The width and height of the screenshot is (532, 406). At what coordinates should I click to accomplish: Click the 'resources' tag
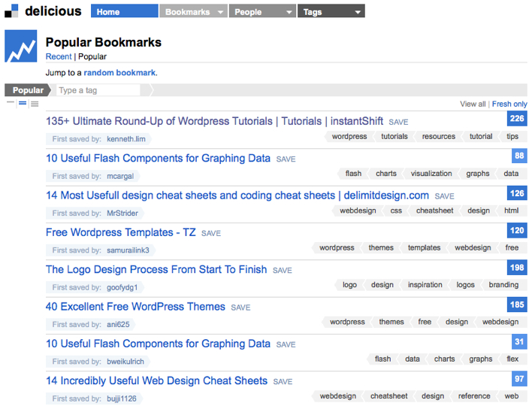click(x=438, y=137)
